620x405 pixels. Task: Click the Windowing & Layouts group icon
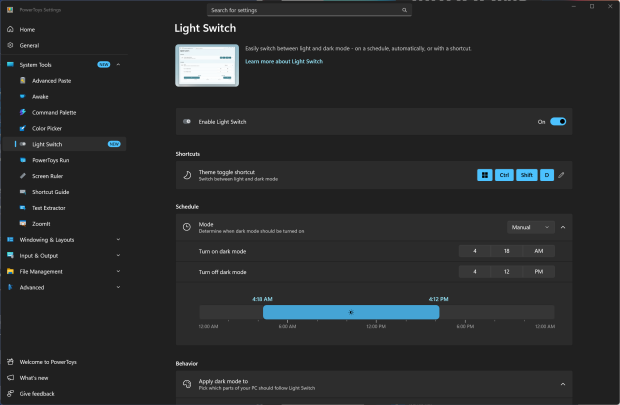pyautogui.click(x=10, y=239)
